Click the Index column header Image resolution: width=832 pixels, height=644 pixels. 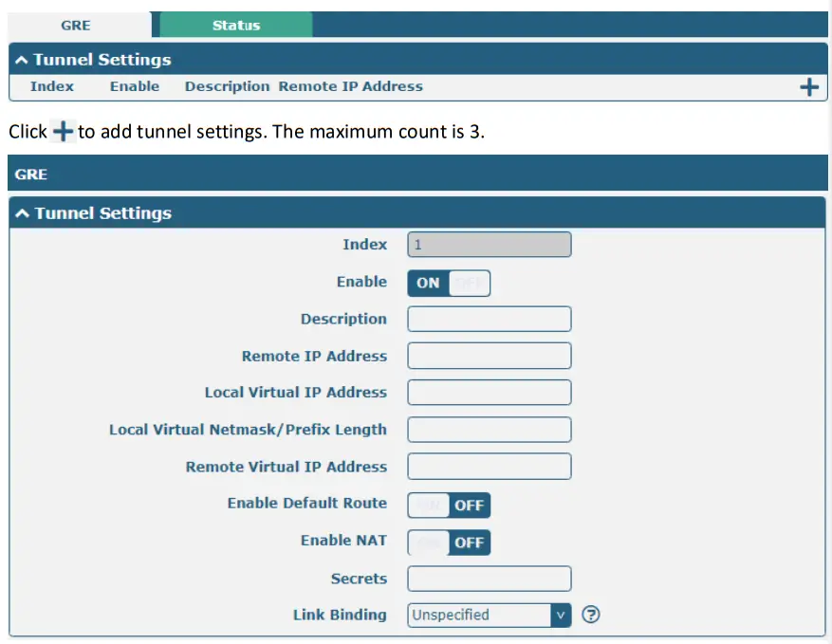pyautogui.click(x=52, y=86)
